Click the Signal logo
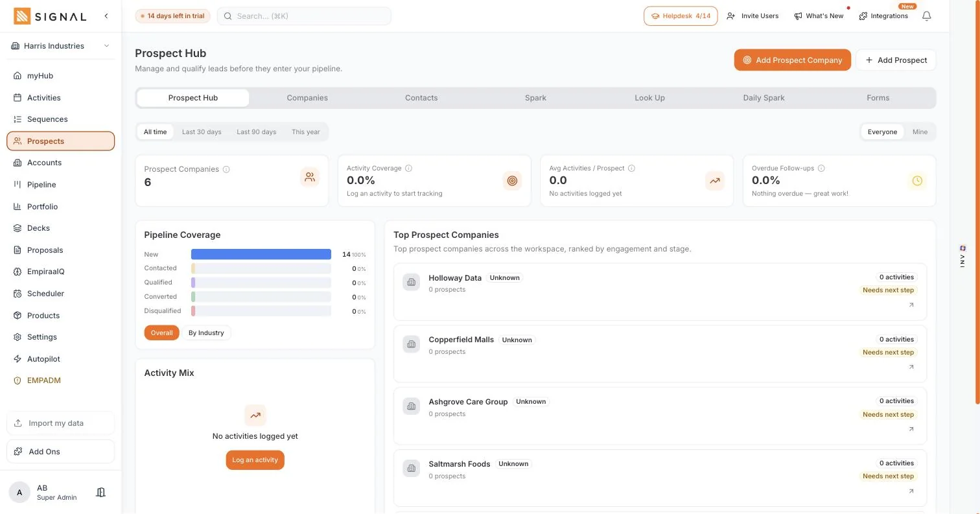980x514 pixels. (x=50, y=16)
